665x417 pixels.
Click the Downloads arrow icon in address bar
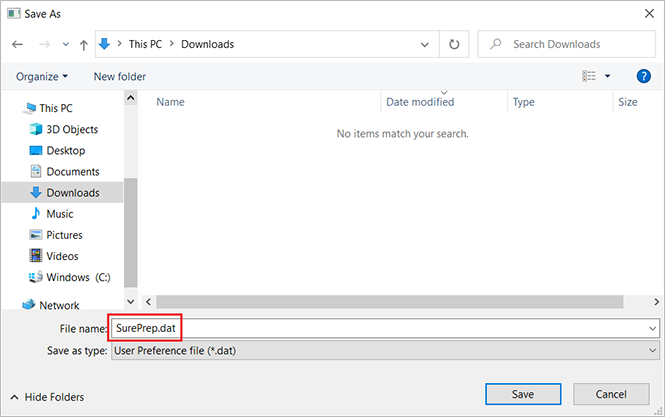(x=104, y=44)
